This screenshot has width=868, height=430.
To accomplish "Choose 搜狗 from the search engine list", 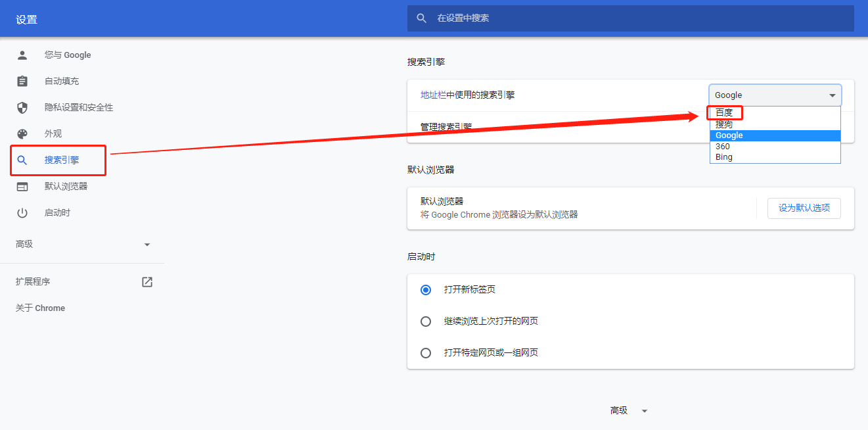I will click(775, 124).
